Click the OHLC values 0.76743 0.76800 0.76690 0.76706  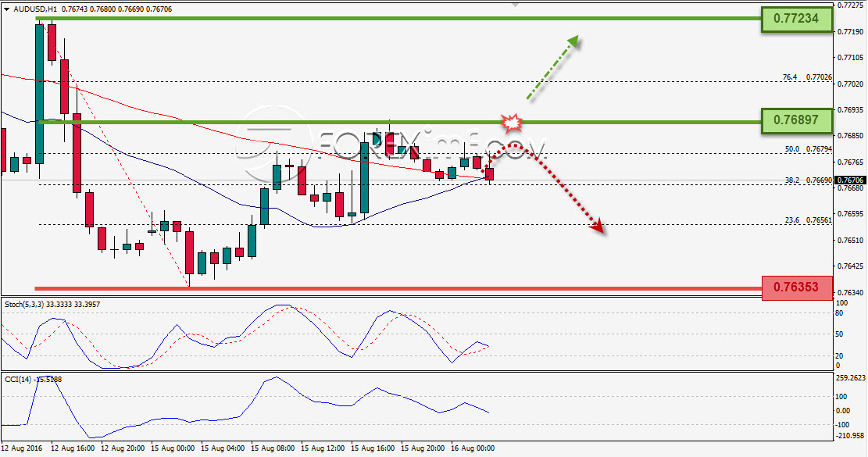(x=117, y=9)
